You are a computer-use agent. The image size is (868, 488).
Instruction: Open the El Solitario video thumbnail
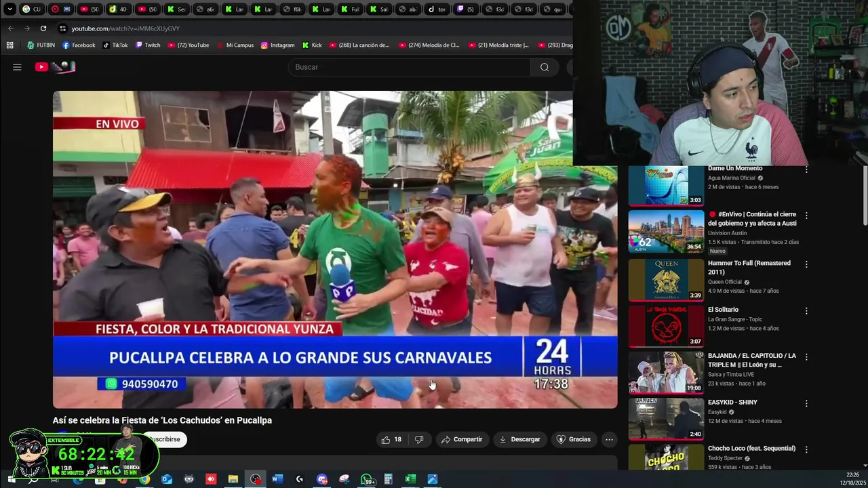pos(667,325)
